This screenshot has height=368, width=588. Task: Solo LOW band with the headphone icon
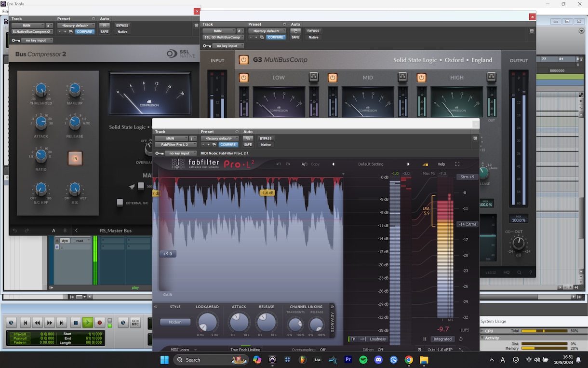pyautogui.click(x=314, y=77)
